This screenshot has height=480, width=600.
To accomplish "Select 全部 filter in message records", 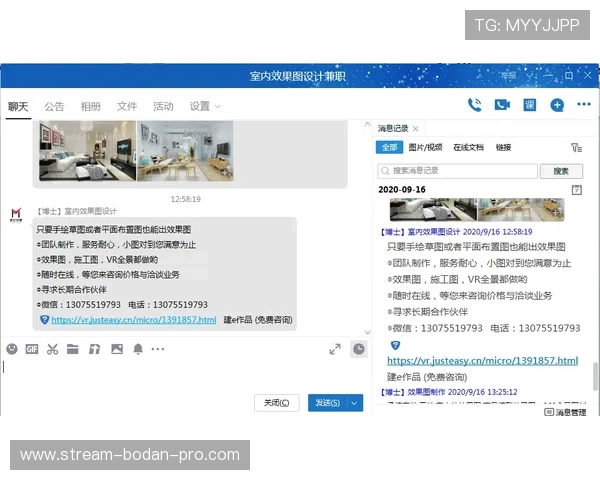I will (x=389, y=147).
